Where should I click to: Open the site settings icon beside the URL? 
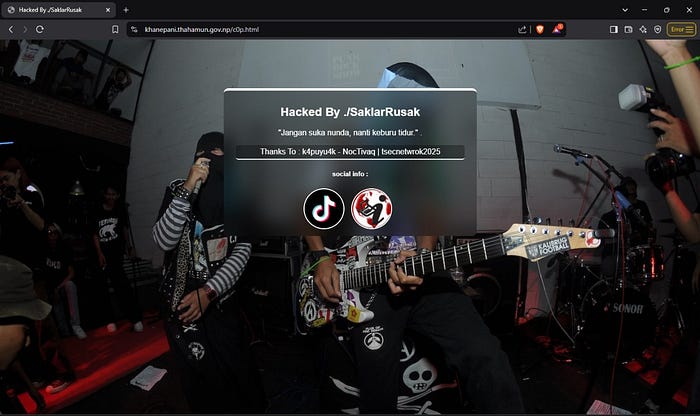coord(134,29)
